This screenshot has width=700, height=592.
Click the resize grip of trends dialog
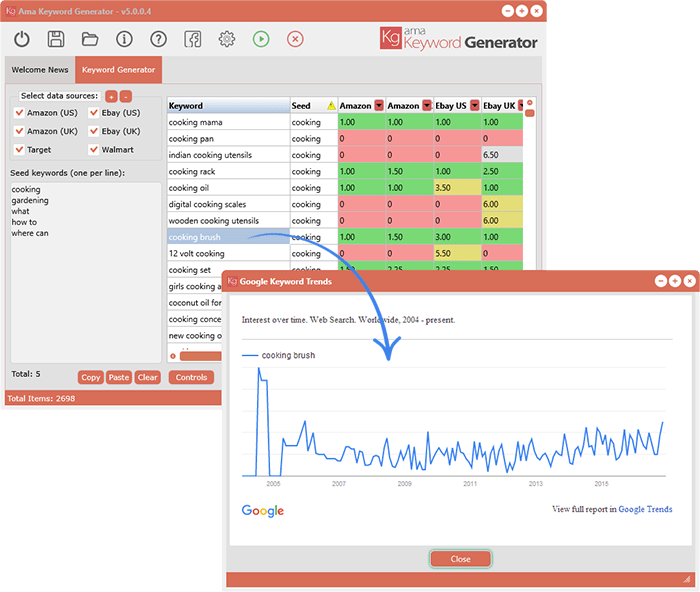tap(687, 579)
